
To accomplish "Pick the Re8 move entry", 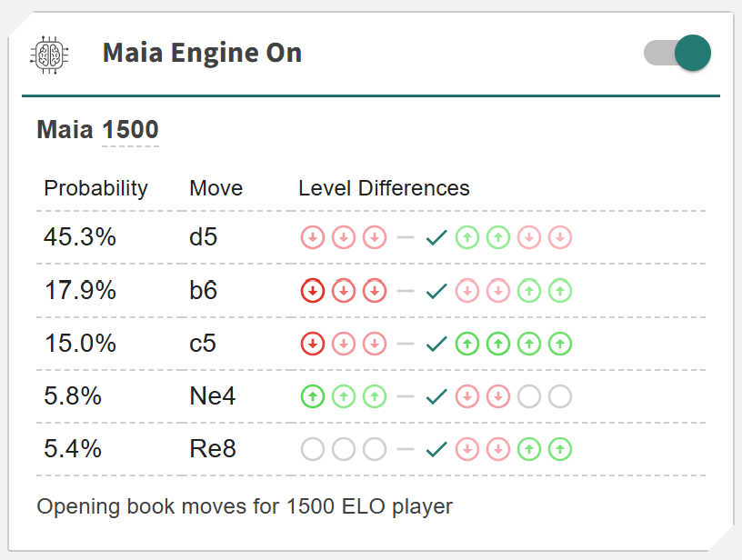I will pos(213,449).
